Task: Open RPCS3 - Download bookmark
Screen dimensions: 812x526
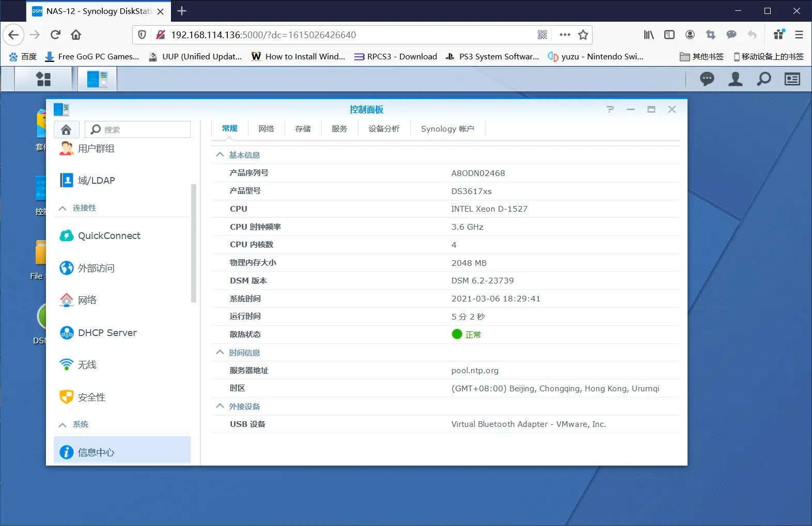Action: [x=396, y=57]
